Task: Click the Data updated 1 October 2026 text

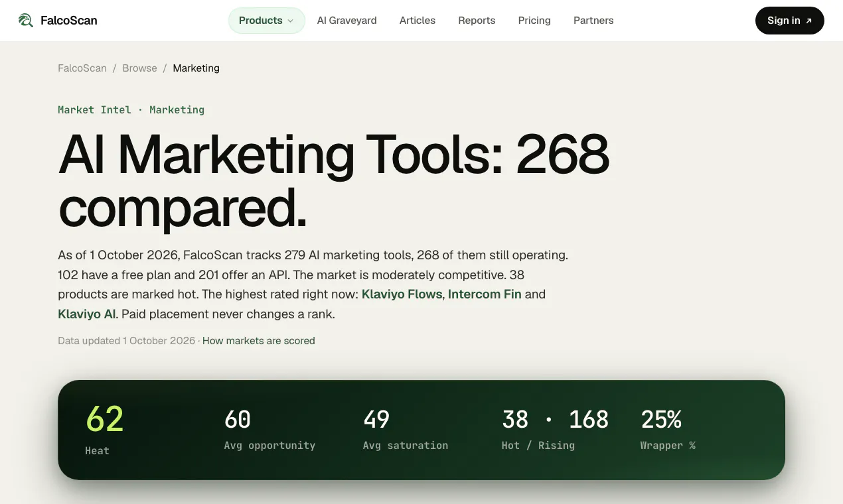Action: tap(126, 341)
